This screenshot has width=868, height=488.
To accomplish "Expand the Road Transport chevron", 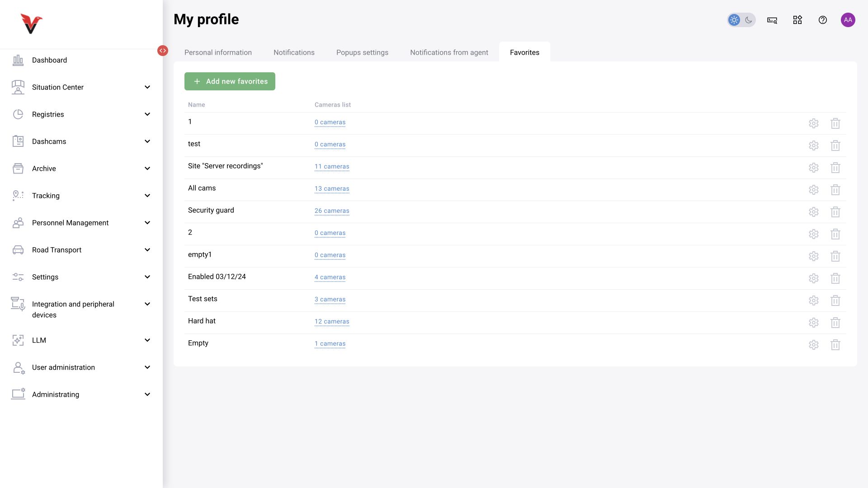I will [x=147, y=250].
